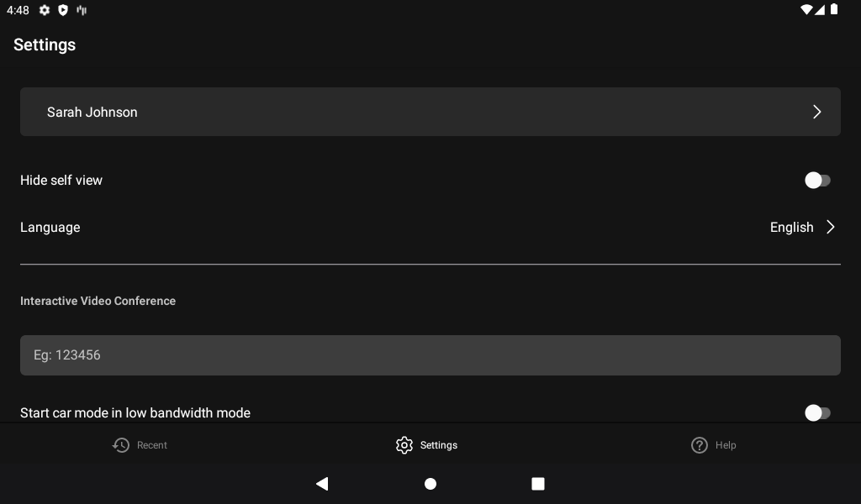This screenshot has width=861, height=504.
Task: Tap the gear icon in the status bar
Action: [44, 10]
